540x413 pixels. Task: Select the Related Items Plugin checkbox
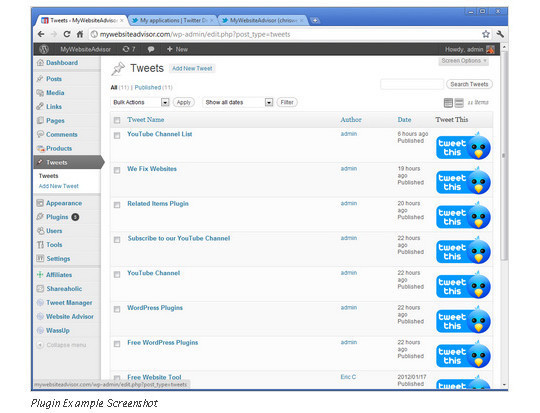(x=117, y=205)
